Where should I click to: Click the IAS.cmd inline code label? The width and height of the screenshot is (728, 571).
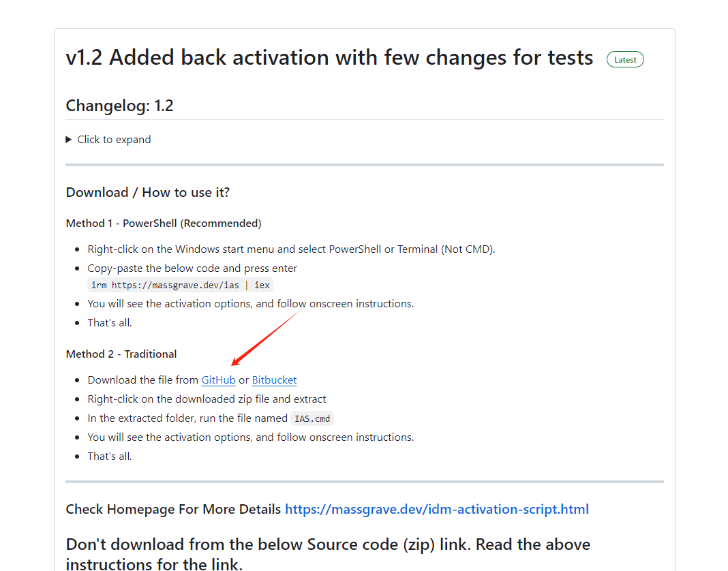[x=312, y=419]
